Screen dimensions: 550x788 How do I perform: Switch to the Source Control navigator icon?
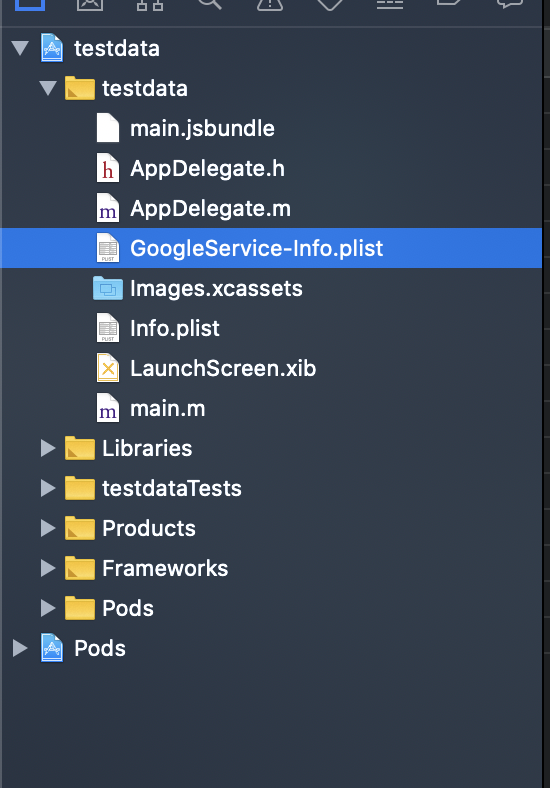[90, 4]
